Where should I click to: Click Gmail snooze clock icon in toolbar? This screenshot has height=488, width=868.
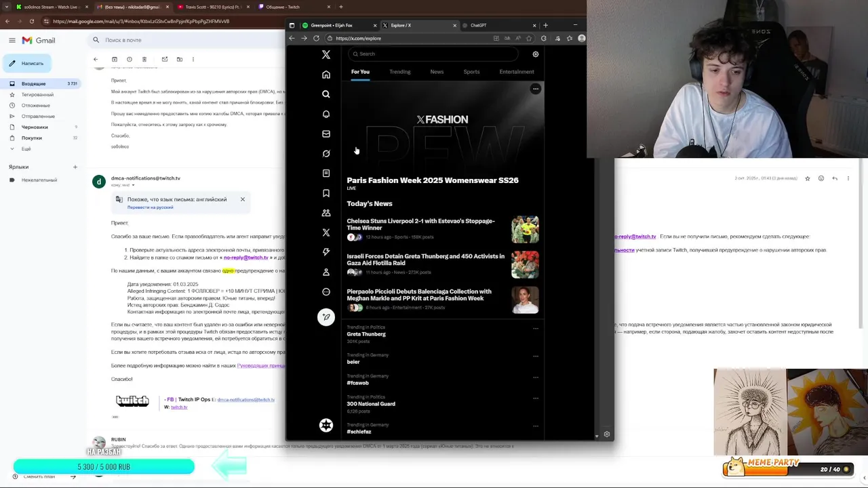[x=129, y=60]
